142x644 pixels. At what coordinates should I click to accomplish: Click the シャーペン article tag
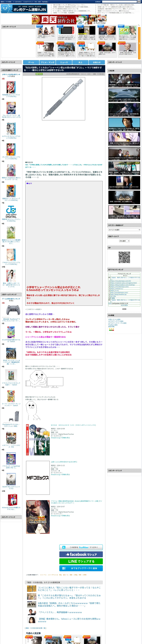(x=43, y=575)
